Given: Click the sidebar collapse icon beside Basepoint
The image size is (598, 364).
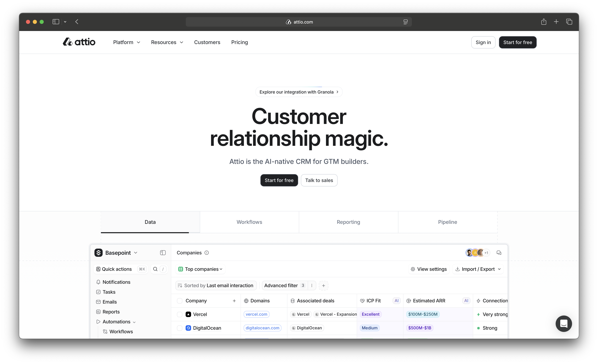Looking at the screenshot, I should 163,253.
